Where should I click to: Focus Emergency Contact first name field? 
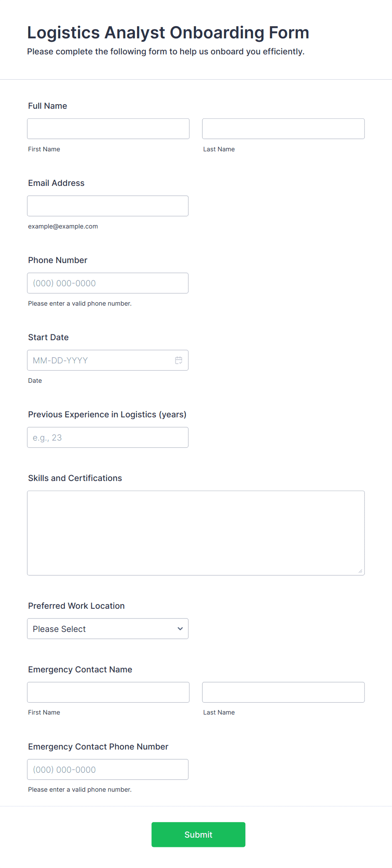point(108,692)
